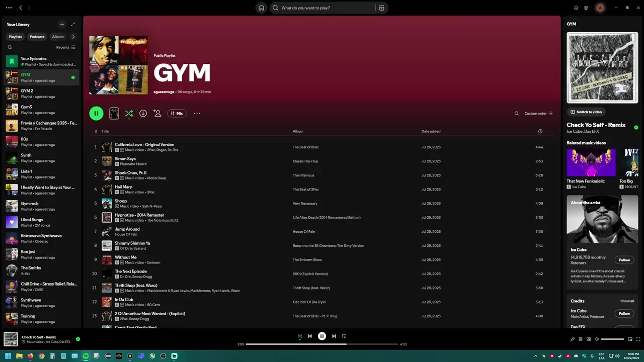Sort tracks by Date added column
The image size is (644, 362).
tap(431, 131)
